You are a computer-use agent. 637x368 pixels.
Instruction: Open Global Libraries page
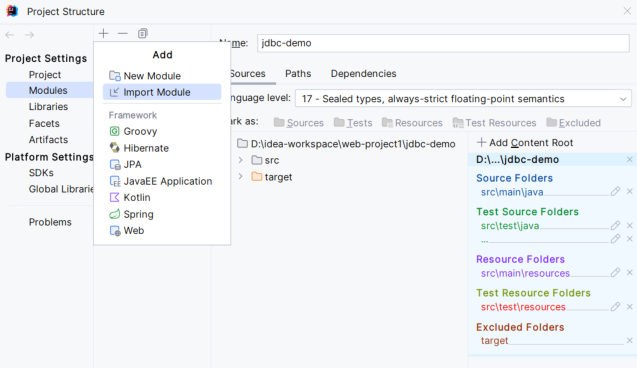point(61,189)
